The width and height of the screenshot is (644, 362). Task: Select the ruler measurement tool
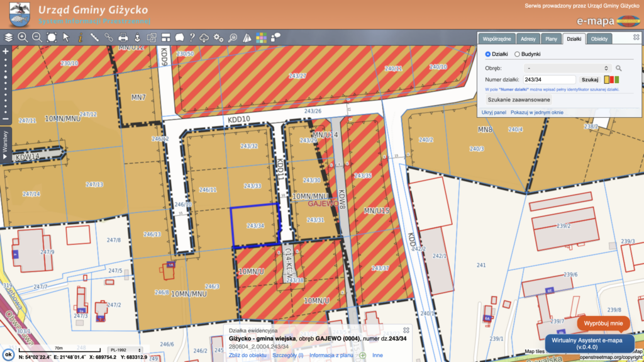click(x=94, y=37)
